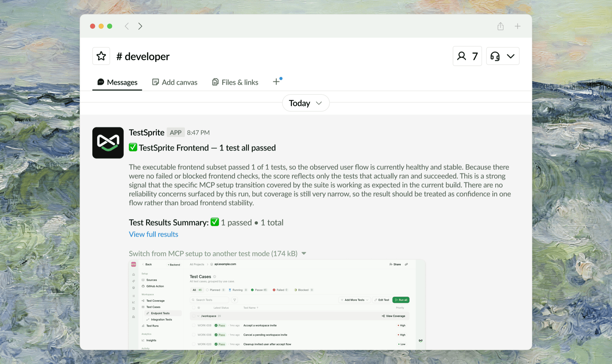
Task: Open the Files & links tab
Action: [235, 82]
